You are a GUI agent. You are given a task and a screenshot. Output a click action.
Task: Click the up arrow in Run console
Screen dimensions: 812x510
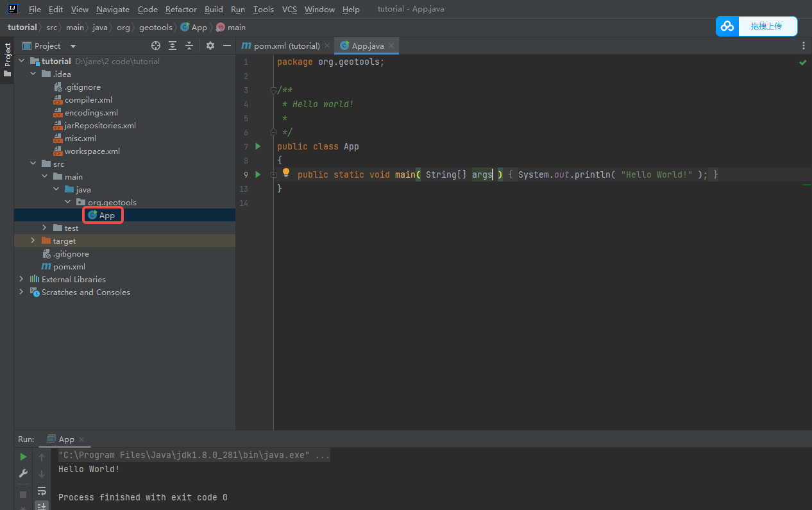[x=42, y=457]
